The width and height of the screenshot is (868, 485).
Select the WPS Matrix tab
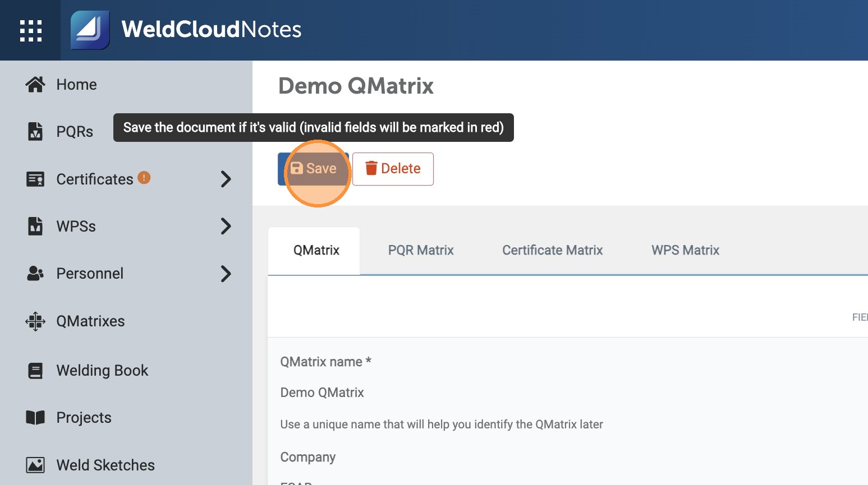pos(685,250)
